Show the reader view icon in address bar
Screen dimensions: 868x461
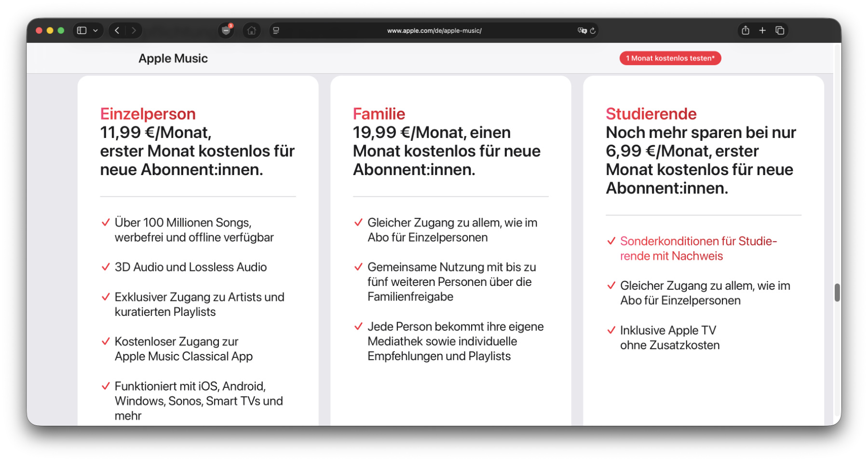pos(276,30)
